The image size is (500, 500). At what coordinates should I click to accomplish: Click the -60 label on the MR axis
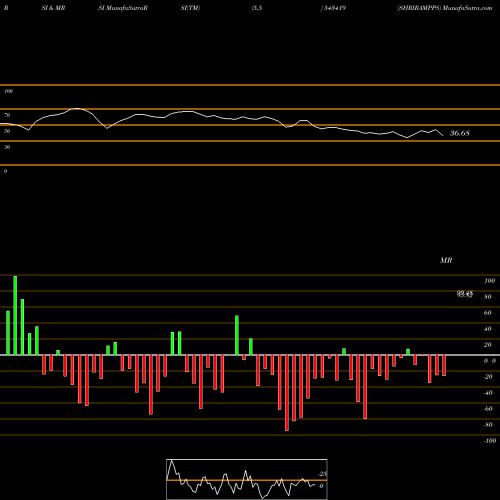488,409
